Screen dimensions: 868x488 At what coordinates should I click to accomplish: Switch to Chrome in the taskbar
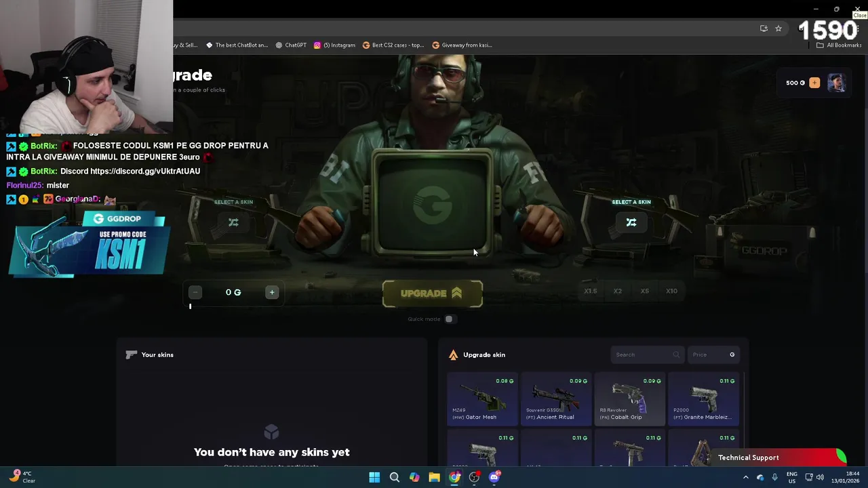click(454, 477)
